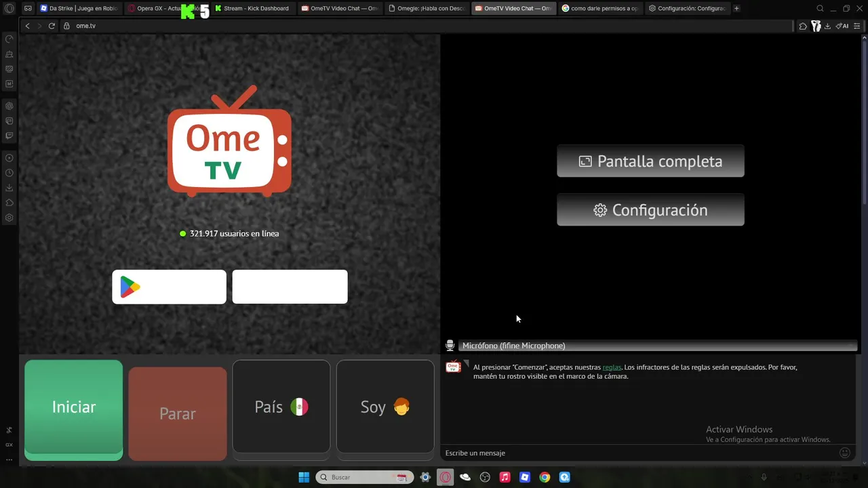This screenshot has height=488, width=868.
Task: Open the Configuración button in video panel
Action: (650, 210)
